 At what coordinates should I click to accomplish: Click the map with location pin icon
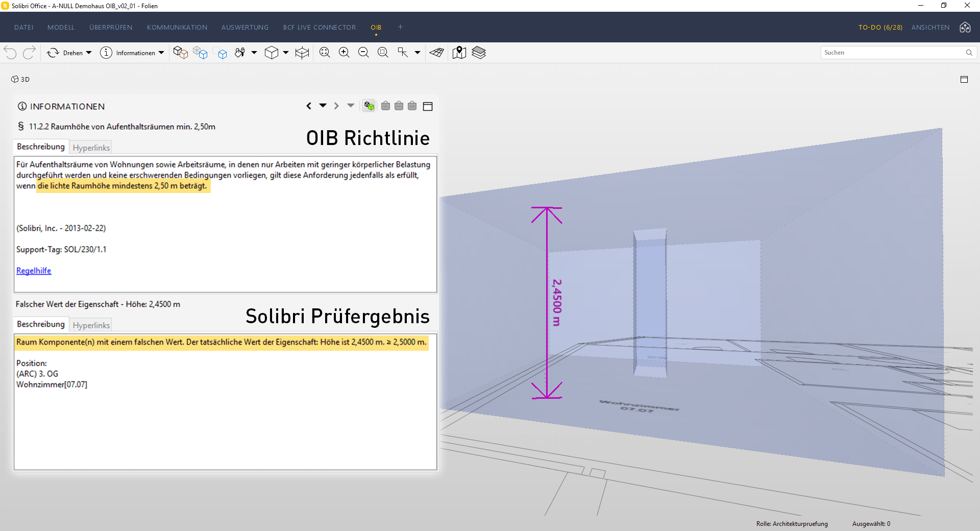459,53
